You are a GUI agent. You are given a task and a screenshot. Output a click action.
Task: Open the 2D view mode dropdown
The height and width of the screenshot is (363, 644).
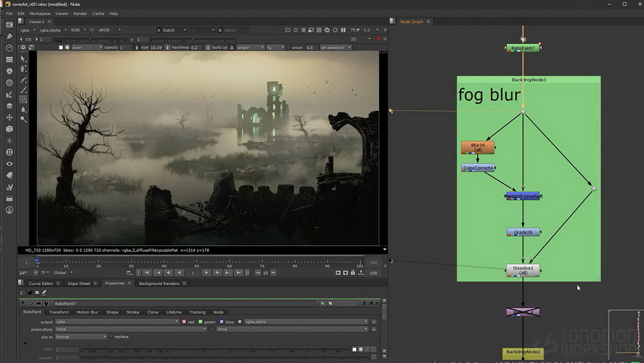click(x=360, y=39)
